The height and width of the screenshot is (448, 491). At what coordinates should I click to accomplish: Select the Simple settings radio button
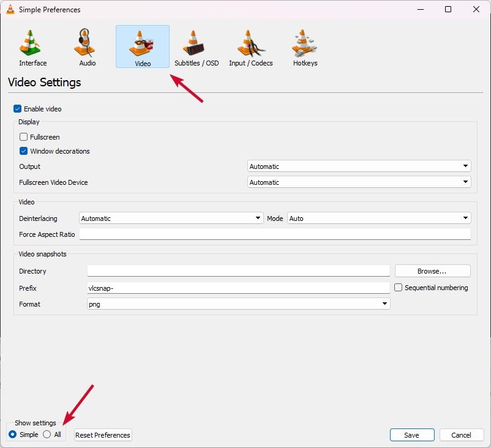(12, 435)
